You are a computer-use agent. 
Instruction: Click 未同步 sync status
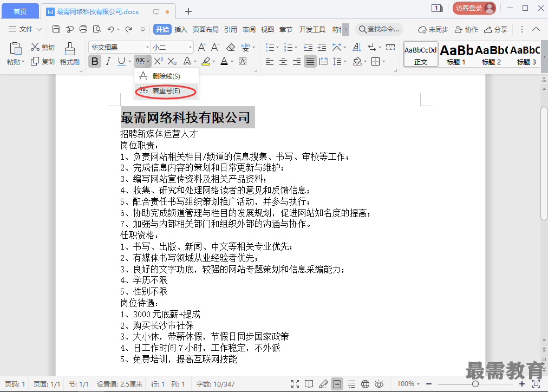tap(433, 29)
